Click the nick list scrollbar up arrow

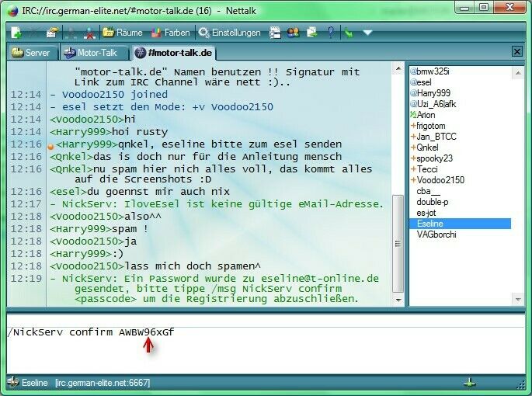pyautogui.click(x=518, y=73)
